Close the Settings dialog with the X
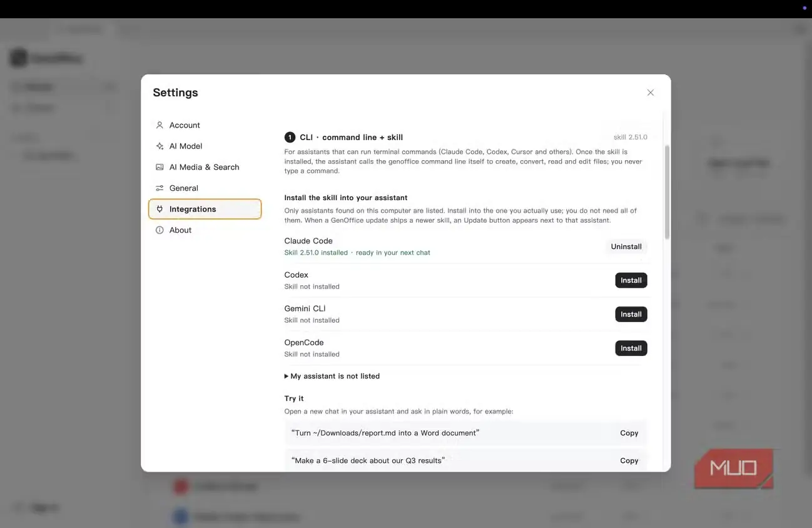 pos(651,93)
